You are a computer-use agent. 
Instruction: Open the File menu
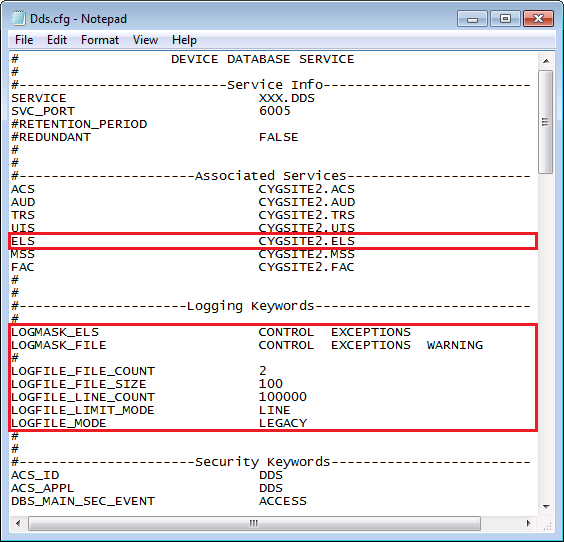[x=24, y=40]
